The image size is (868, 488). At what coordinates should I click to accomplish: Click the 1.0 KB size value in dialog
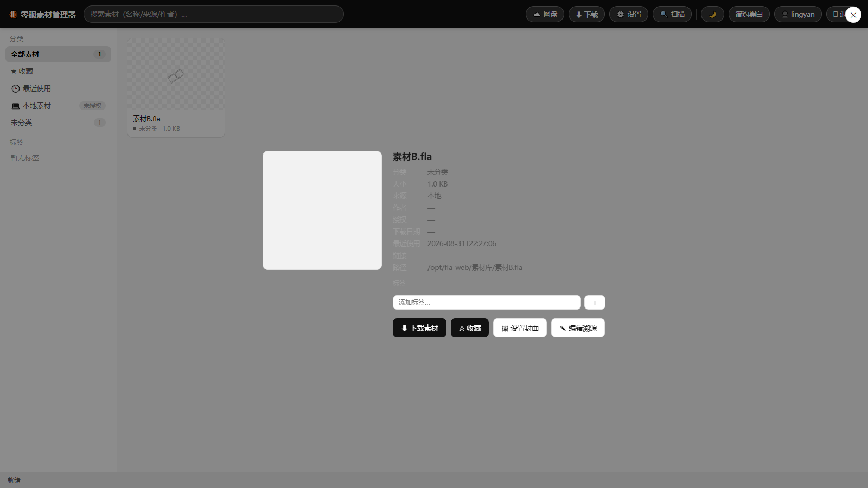(437, 184)
